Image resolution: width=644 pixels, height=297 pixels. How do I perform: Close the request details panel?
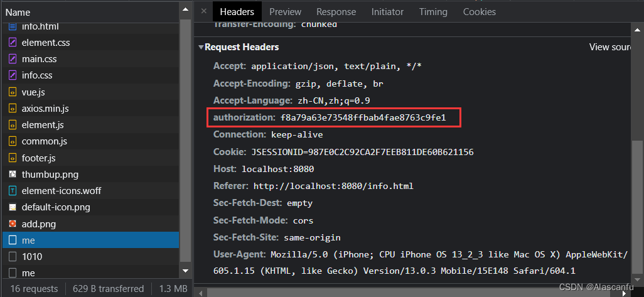point(204,11)
